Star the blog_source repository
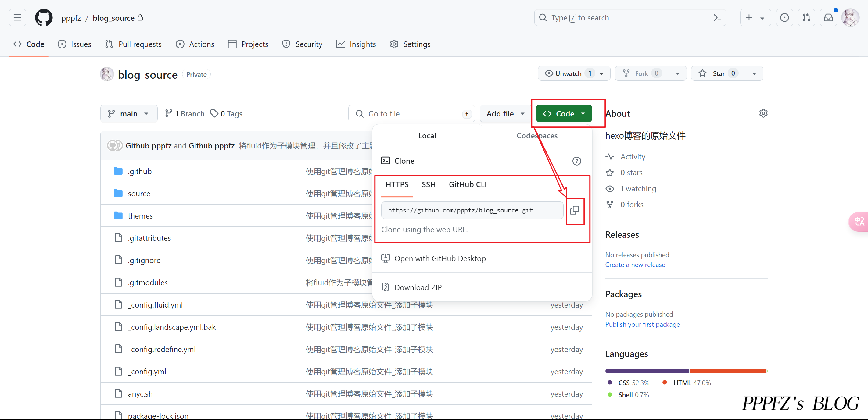Viewport: 868px width, 420px height. pos(718,73)
